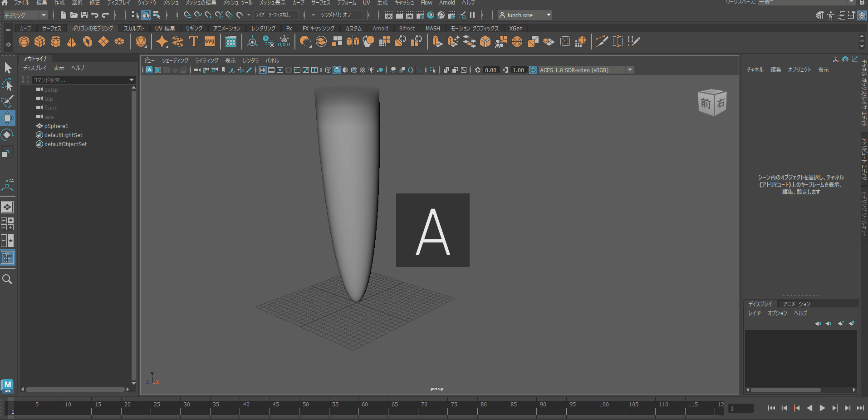Save the scene with the disk icon
Screen dimensions: 868x420
pyautogui.click(x=84, y=15)
